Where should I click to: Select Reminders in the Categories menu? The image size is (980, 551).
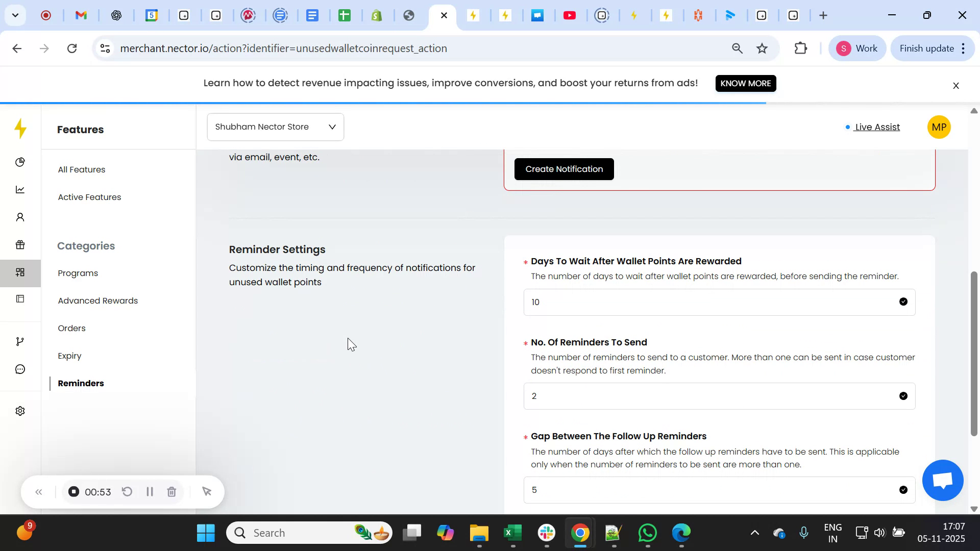click(80, 383)
